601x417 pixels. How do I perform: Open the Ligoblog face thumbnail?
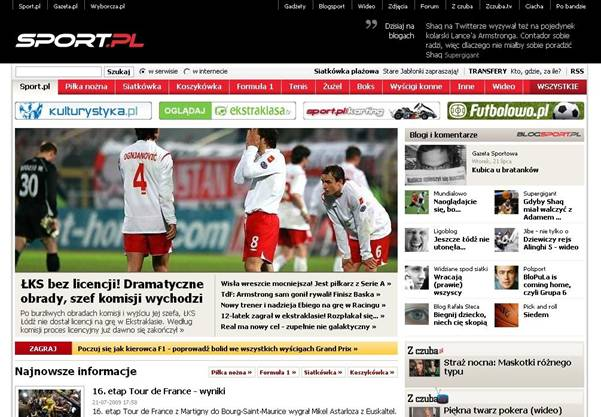pyautogui.click(x=417, y=240)
